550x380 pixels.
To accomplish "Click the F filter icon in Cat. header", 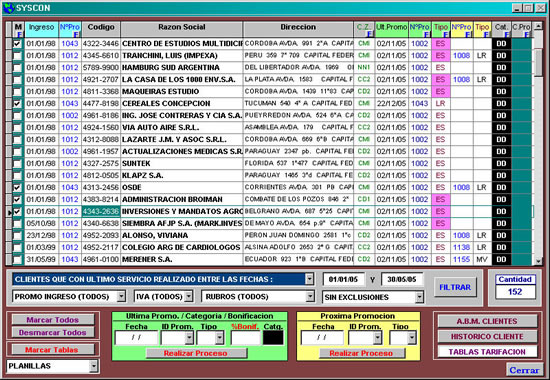I will pyautogui.click(x=507, y=34).
